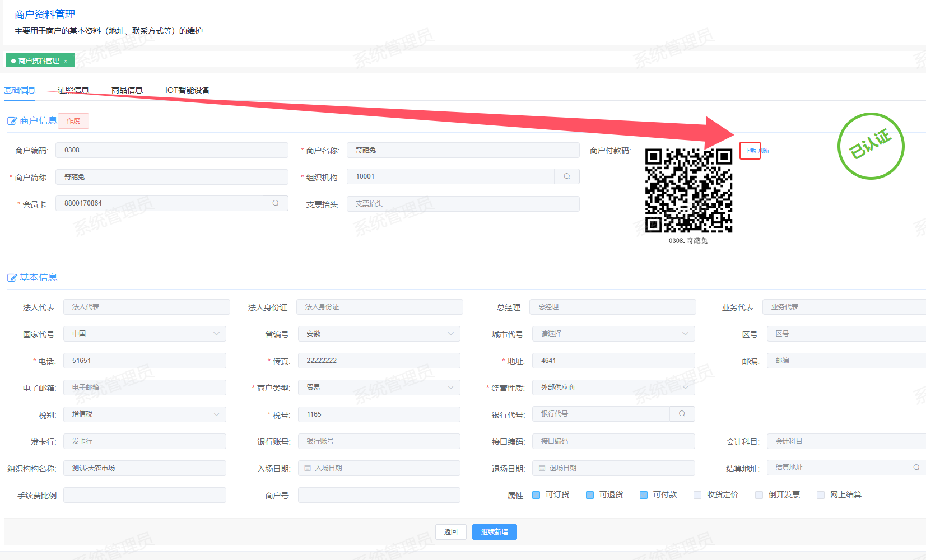Switch to the 商品信息 tab

(x=127, y=90)
